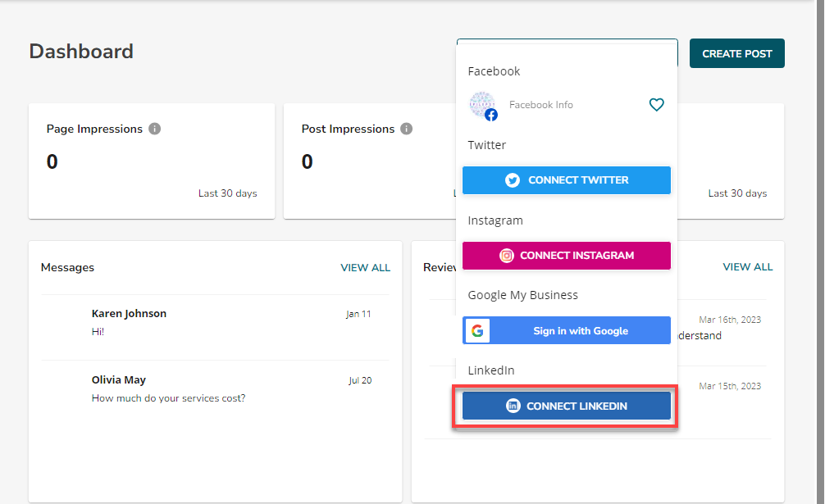Click the Twitter section label
This screenshot has width=825, height=504.
(x=486, y=145)
